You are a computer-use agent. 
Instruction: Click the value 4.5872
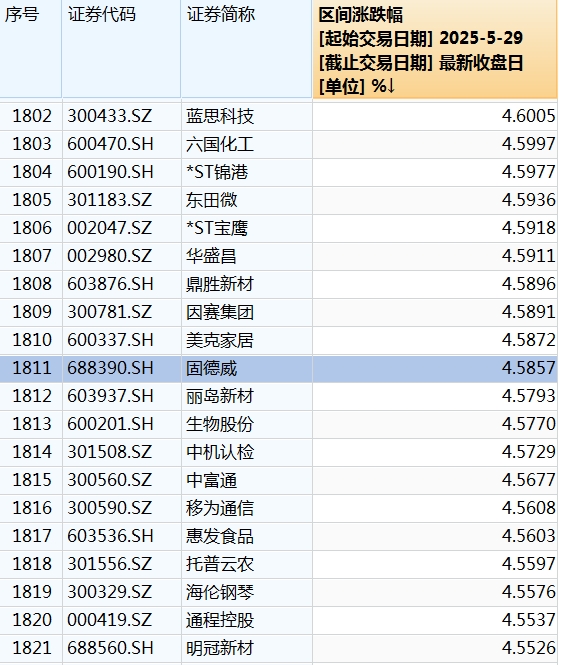pyautogui.click(x=528, y=340)
